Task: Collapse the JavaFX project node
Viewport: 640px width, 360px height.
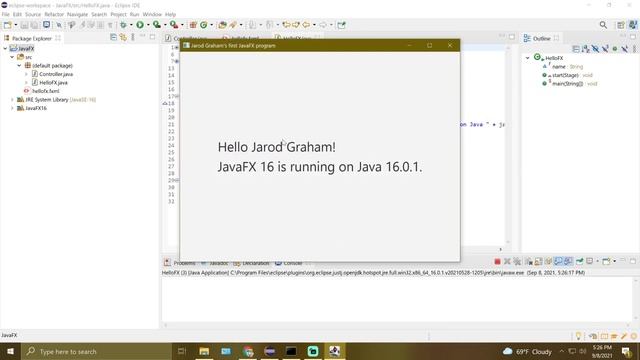Action: 5,49
